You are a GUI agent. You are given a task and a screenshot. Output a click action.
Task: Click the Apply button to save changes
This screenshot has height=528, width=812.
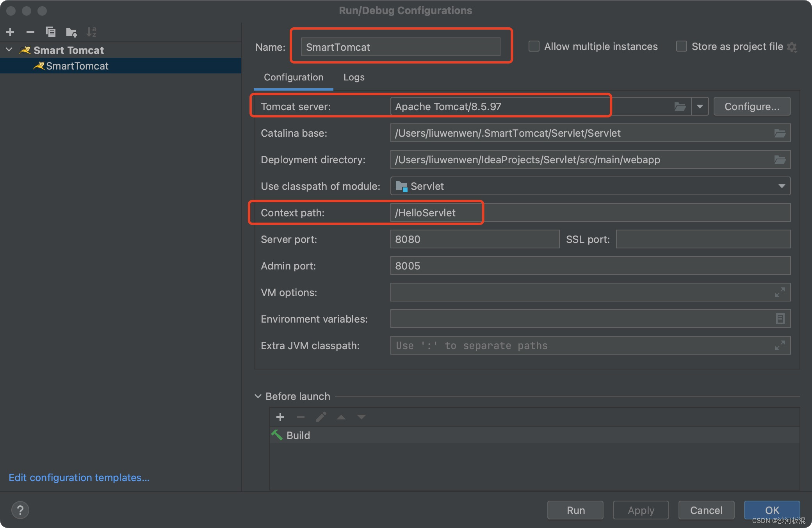640,508
